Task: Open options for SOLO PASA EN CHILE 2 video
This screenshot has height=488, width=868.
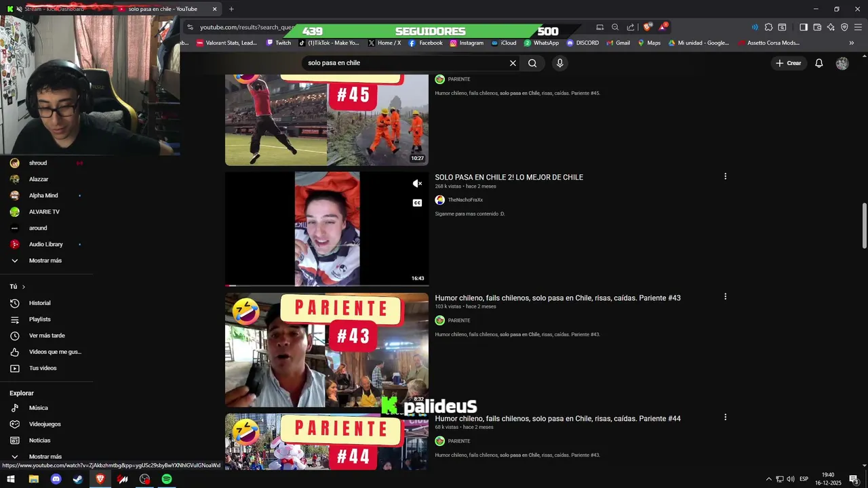Action: tap(725, 176)
